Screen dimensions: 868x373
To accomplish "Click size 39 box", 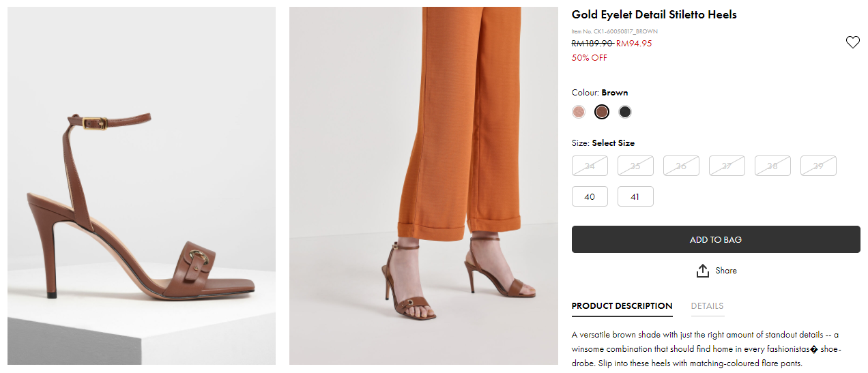I will click(x=818, y=166).
